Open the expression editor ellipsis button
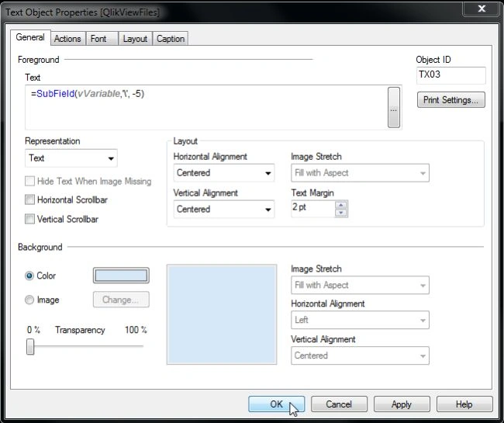This screenshot has width=504, height=423. click(394, 107)
